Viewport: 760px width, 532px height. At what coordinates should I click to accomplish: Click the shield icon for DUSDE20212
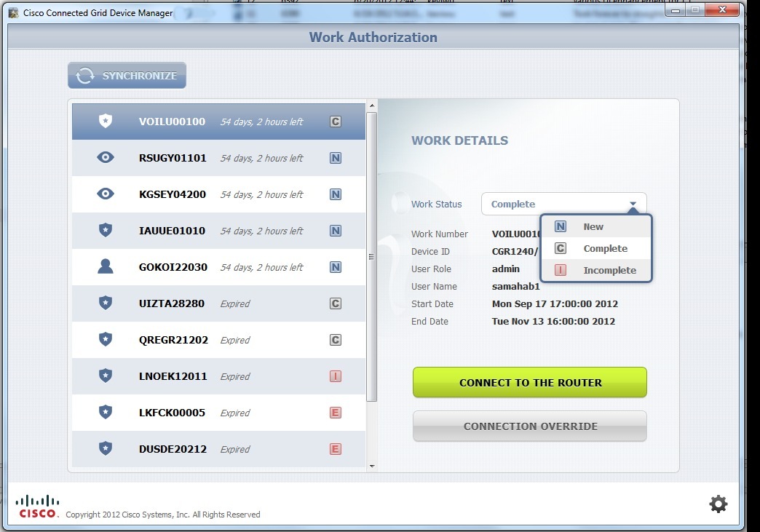click(105, 448)
